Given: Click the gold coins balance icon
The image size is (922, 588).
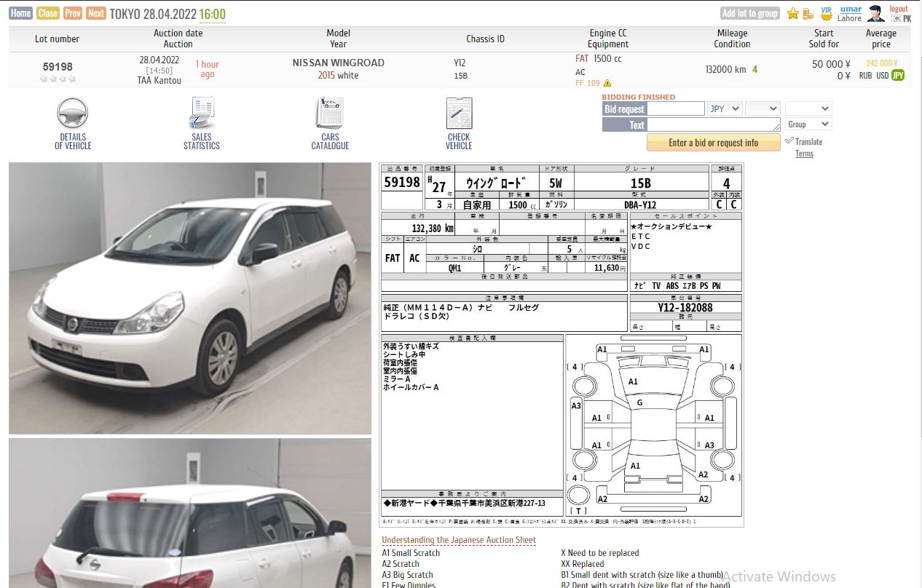Looking at the screenshot, I should 808,13.
